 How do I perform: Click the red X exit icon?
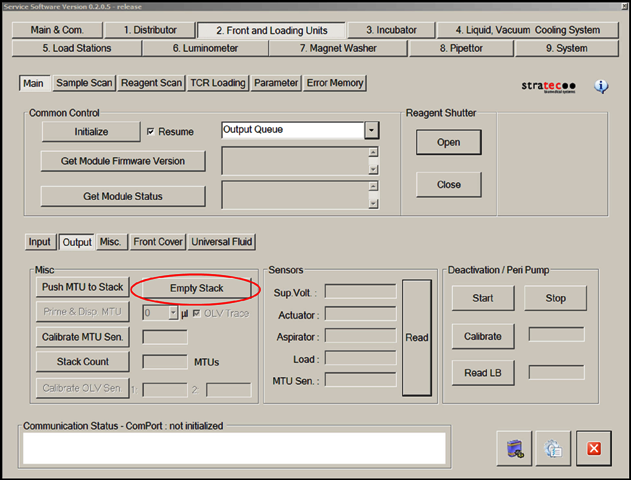(593, 448)
